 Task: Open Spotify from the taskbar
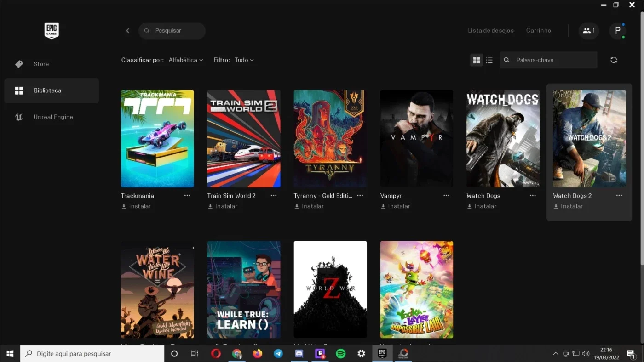340,354
